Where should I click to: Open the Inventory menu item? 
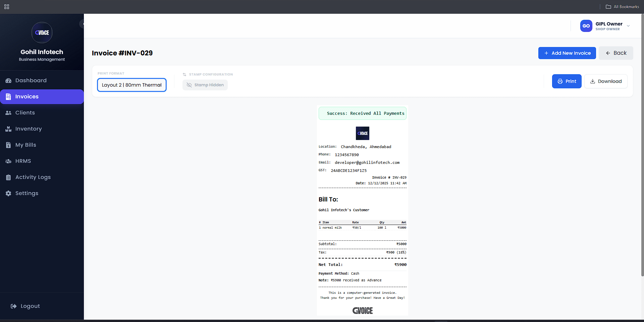click(42, 129)
